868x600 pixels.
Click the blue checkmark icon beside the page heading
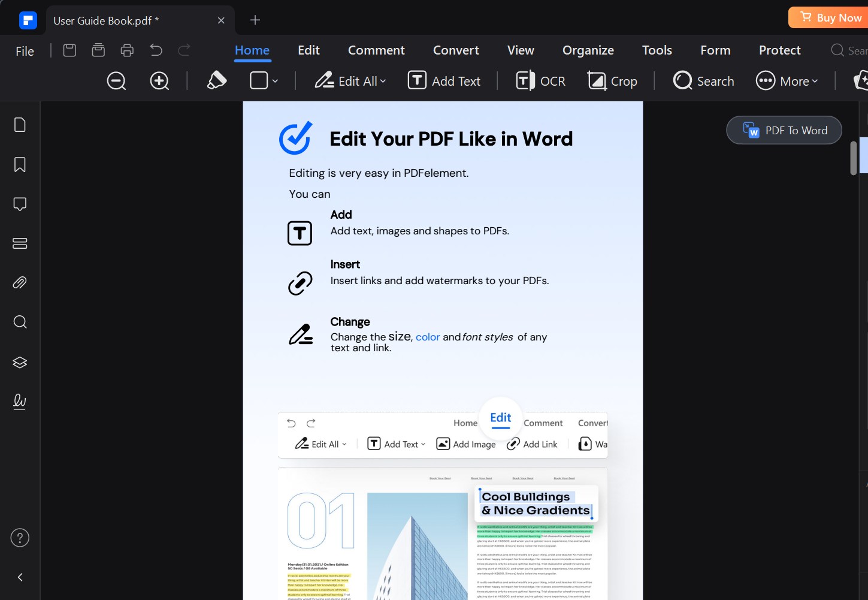tap(296, 138)
